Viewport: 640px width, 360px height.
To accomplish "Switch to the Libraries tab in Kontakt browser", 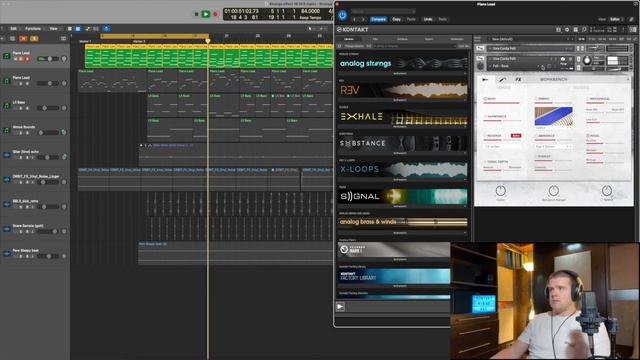I will click(349, 39).
